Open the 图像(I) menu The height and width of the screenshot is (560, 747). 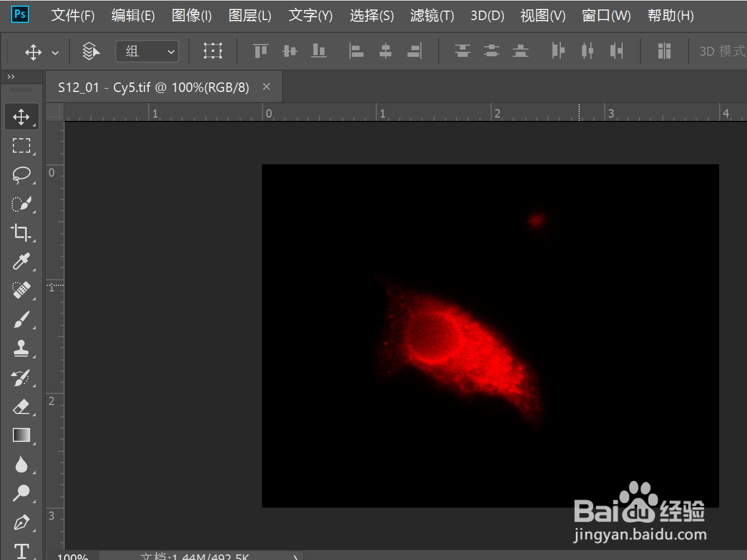pos(192,16)
